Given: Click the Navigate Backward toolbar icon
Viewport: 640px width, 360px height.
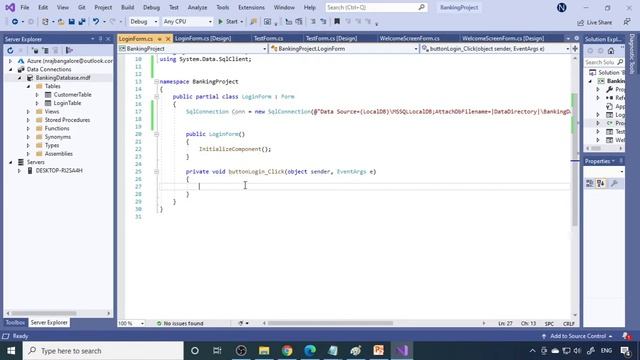Looking at the screenshot, I should coord(15,22).
